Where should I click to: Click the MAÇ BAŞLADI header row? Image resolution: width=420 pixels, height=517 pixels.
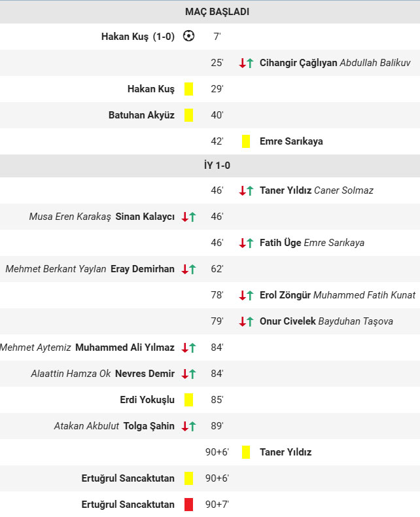(x=210, y=12)
